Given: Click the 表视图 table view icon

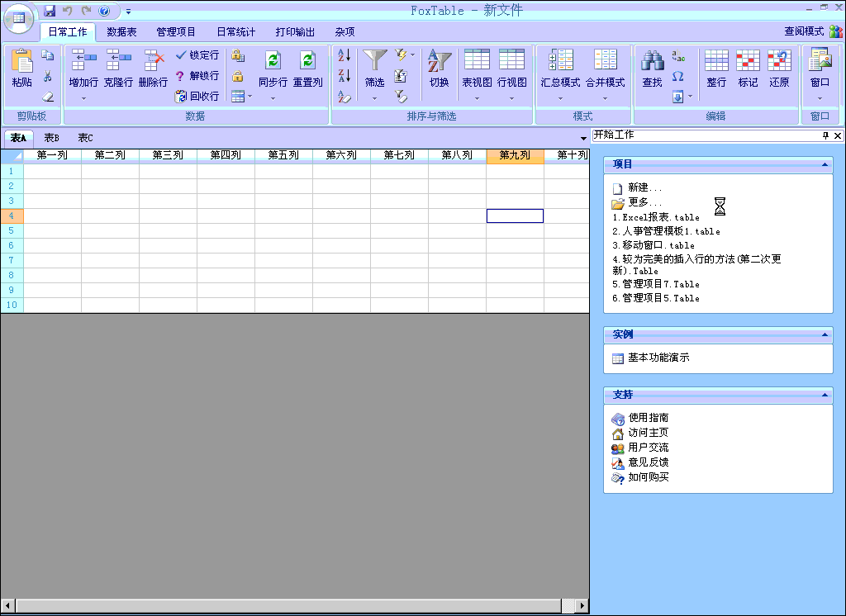Looking at the screenshot, I should 477,59.
